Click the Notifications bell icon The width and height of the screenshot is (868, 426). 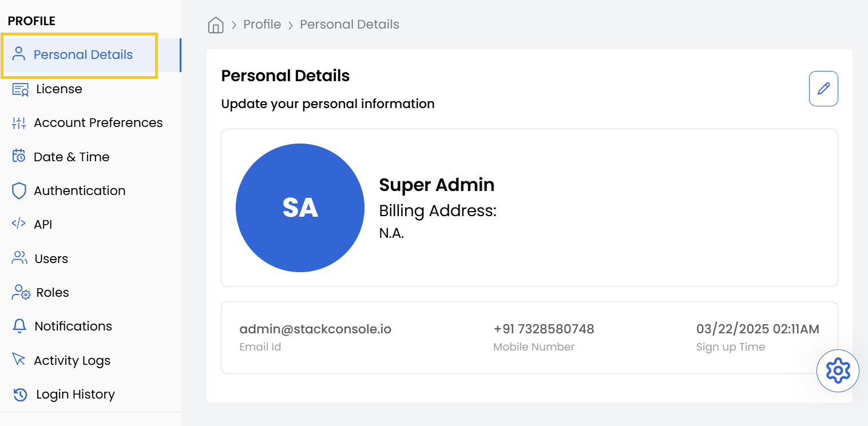coord(19,326)
